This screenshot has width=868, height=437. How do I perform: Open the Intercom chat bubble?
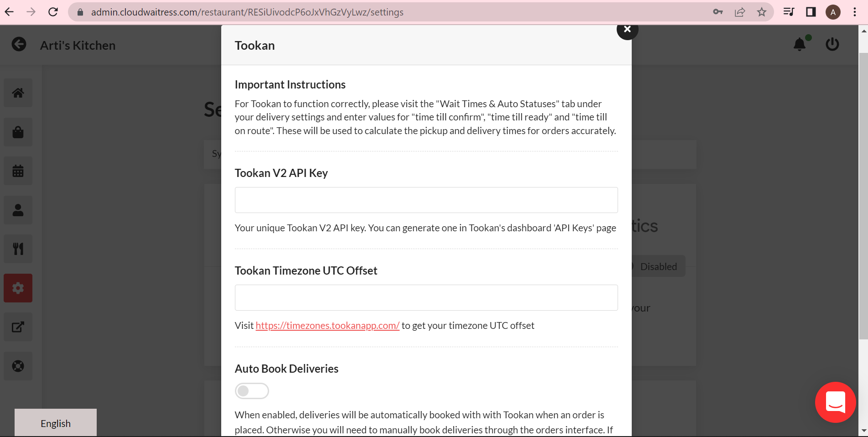click(x=835, y=402)
